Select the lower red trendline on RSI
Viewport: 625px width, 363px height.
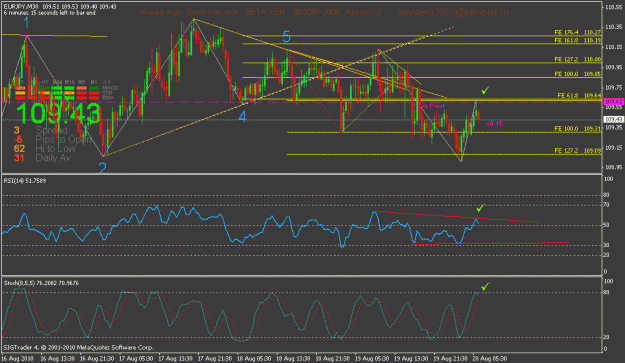click(x=491, y=243)
